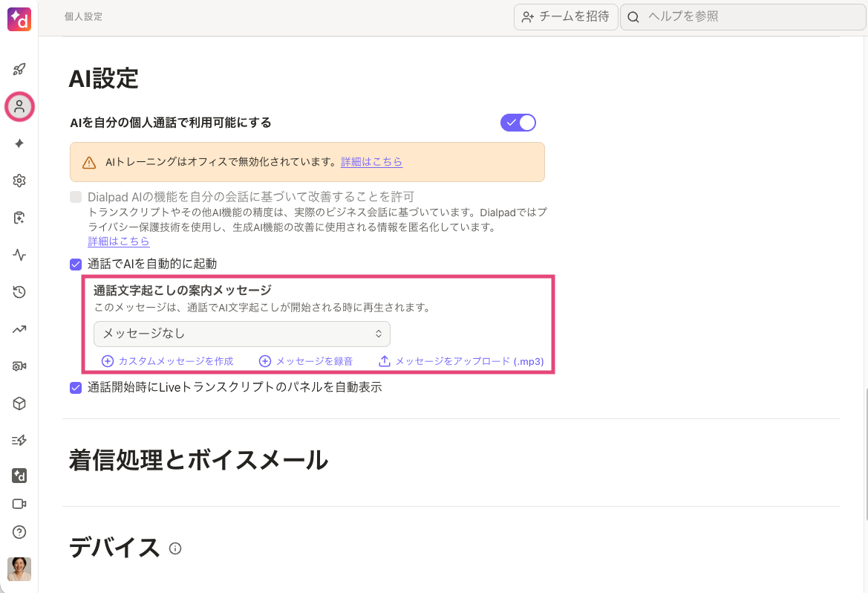The image size is (868, 593).
Task: Click メッセージをアップロード (.mp3) link
Action: click(x=469, y=361)
